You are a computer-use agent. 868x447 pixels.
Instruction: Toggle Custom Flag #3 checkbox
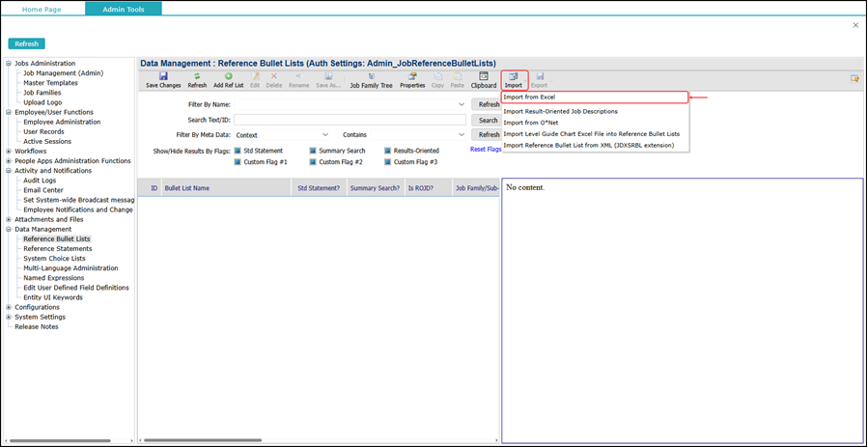(x=387, y=162)
